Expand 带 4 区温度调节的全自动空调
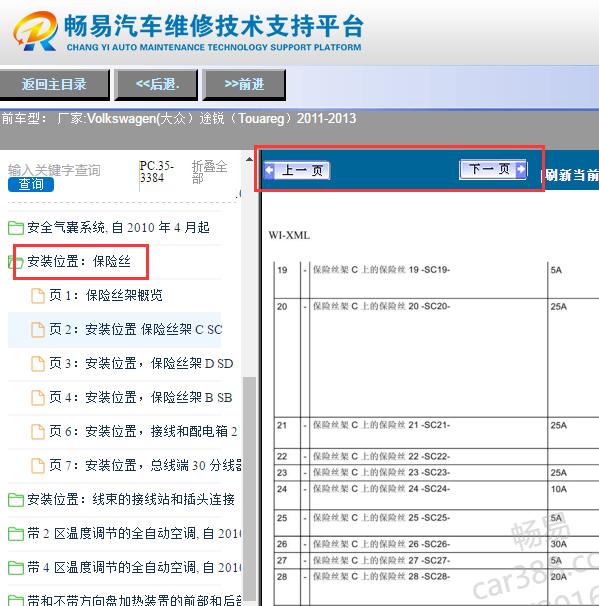 pyautogui.click(x=134, y=567)
